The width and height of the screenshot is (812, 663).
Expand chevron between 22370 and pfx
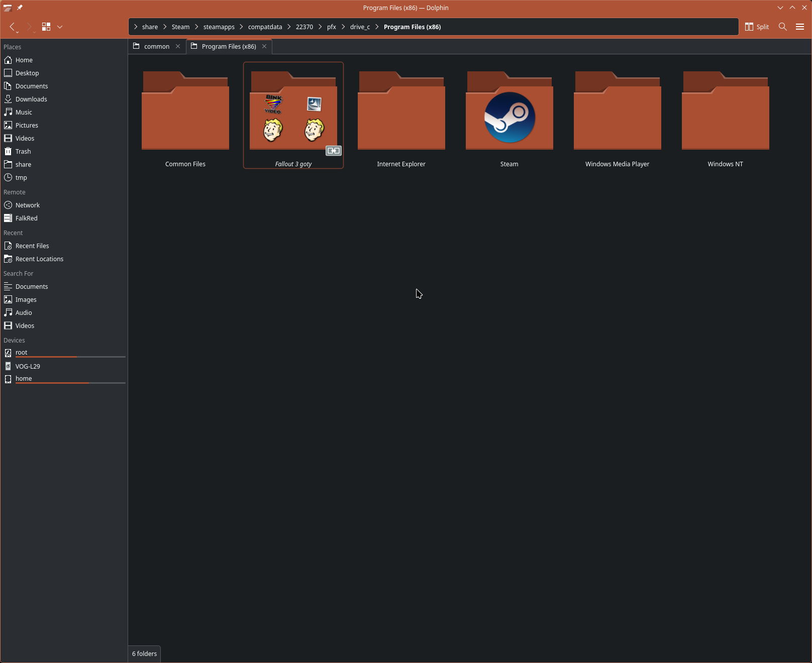point(320,27)
